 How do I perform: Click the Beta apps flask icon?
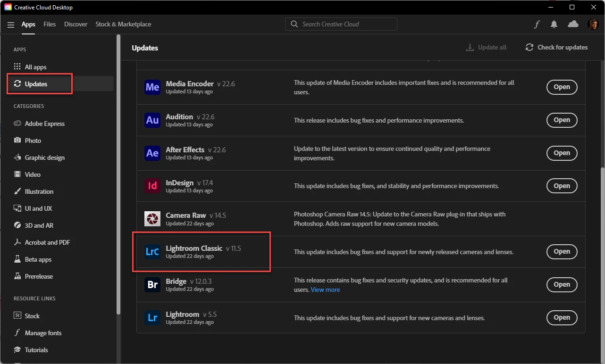point(17,259)
